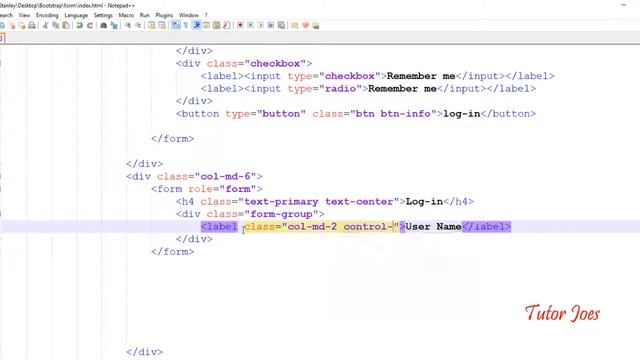Click "col-md-2 control-" in label line
This screenshot has width=640, height=360.
point(340,227)
